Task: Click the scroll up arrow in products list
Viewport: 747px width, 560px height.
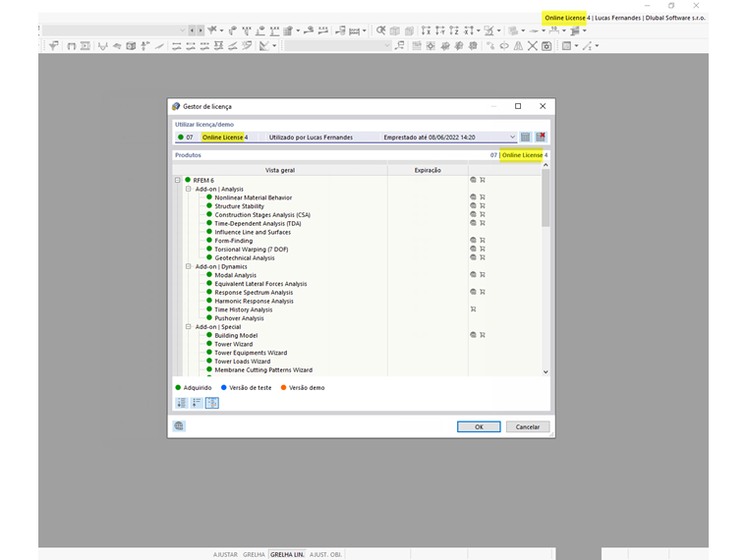Action: 546,165
